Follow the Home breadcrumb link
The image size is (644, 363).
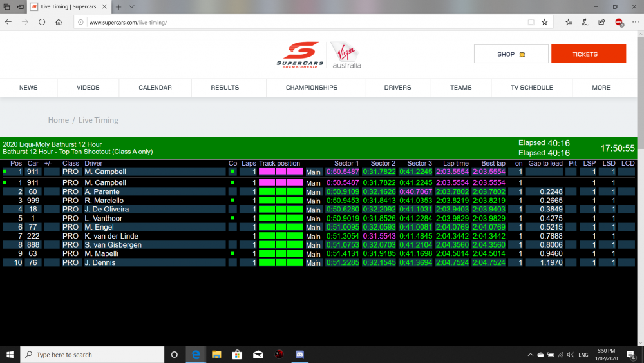[59, 120]
